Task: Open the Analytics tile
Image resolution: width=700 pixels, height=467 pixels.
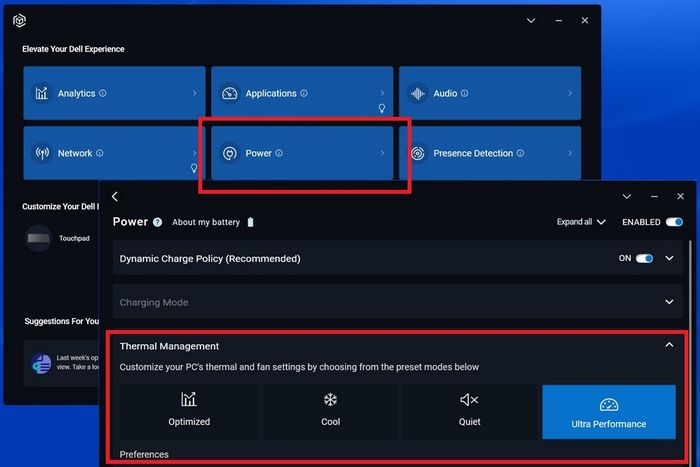Action: click(x=114, y=94)
